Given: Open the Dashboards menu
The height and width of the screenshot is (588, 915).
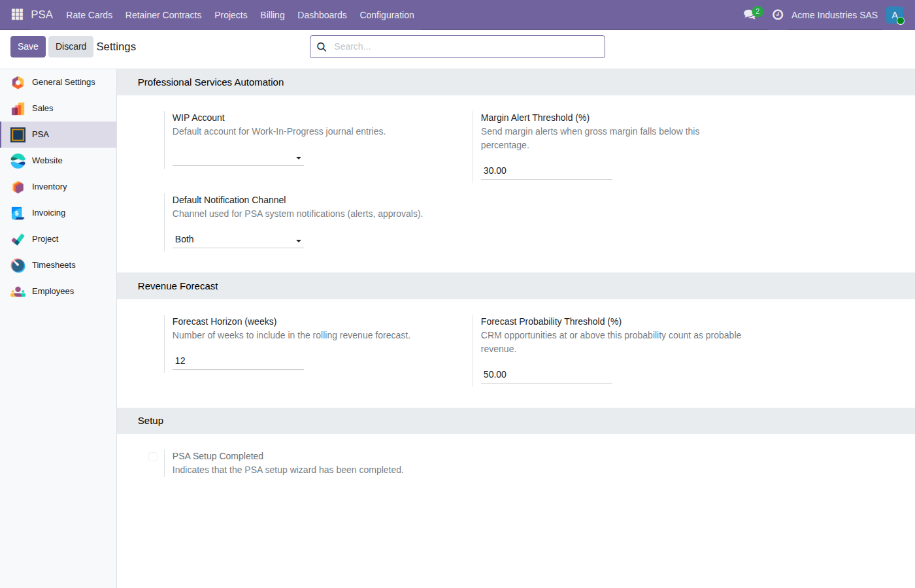Looking at the screenshot, I should click(322, 15).
